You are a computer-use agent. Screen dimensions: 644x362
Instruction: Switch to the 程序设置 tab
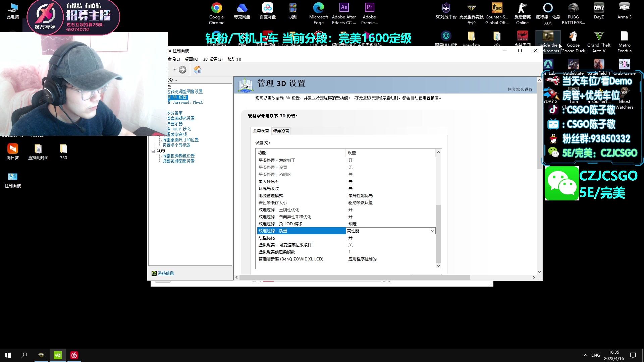[280, 131]
